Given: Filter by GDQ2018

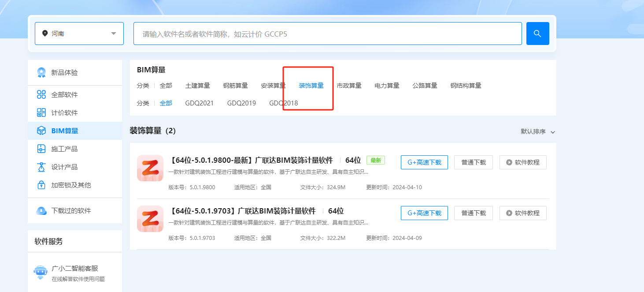Looking at the screenshot, I should tap(284, 103).
